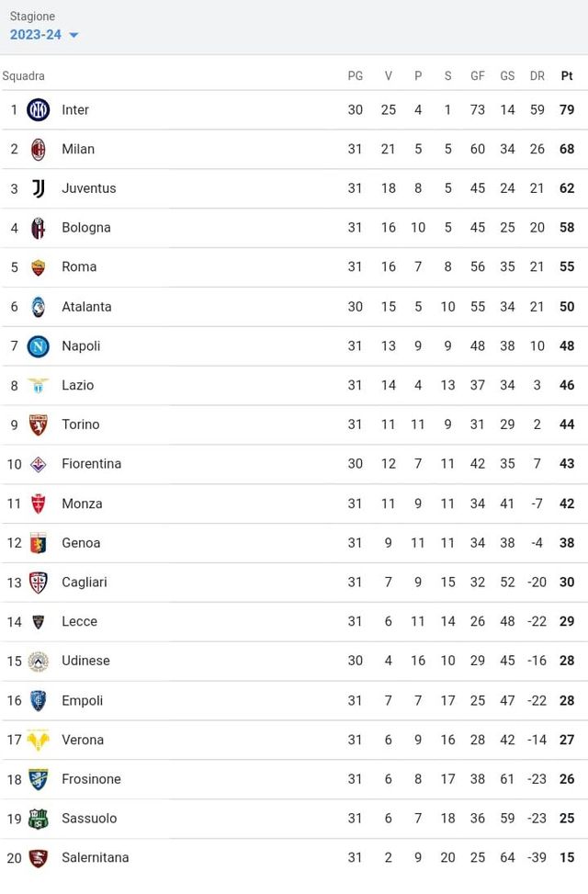Select the Napoli badge icon
This screenshot has height=894, width=588.
tap(39, 345)
